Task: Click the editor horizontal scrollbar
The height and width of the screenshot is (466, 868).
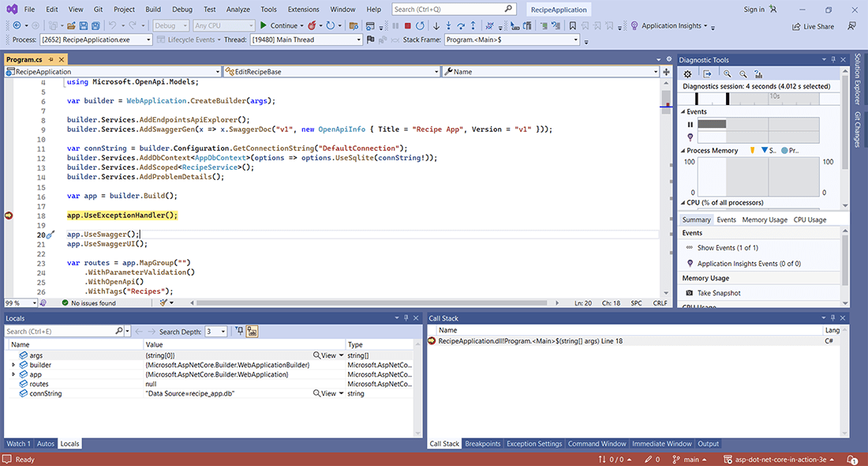Action: coord(372,303)
